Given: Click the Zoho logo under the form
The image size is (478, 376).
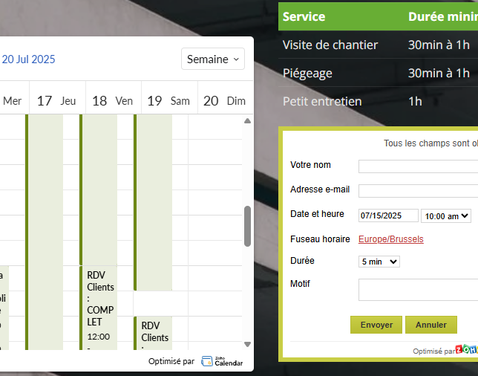Looking at the screenshot, I should 467,349.
